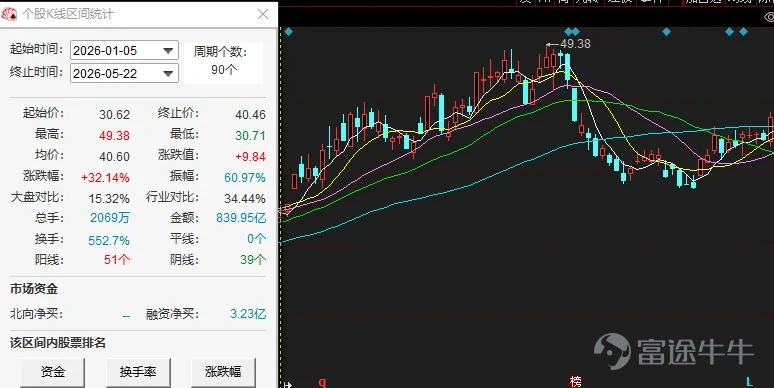Select the 总手 value 2069万
Image resolution: width=774 pixels, height=388 pixels.
(110, 218)
